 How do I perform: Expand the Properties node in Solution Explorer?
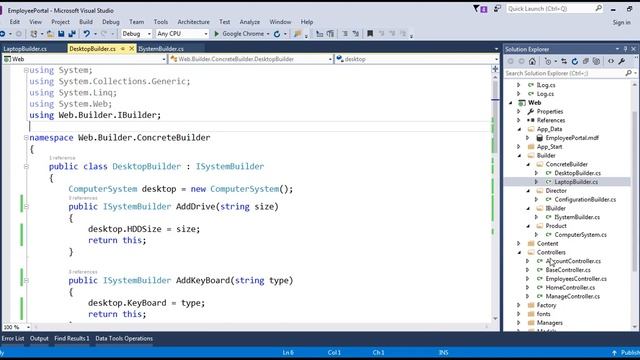[519, 111]
